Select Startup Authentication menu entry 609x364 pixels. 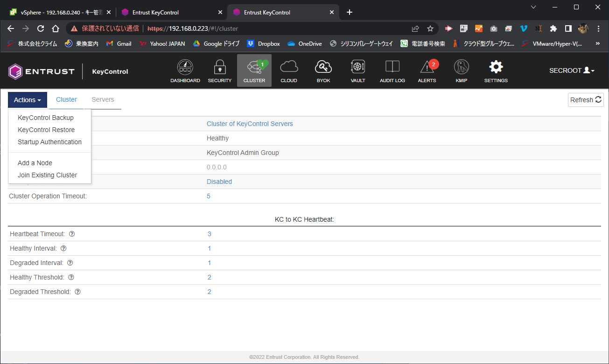coord(49,142)
